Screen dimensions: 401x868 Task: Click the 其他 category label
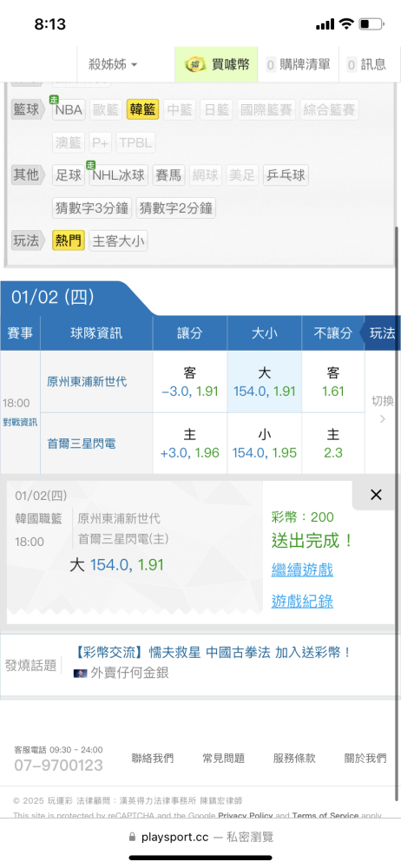coord(28,175)
